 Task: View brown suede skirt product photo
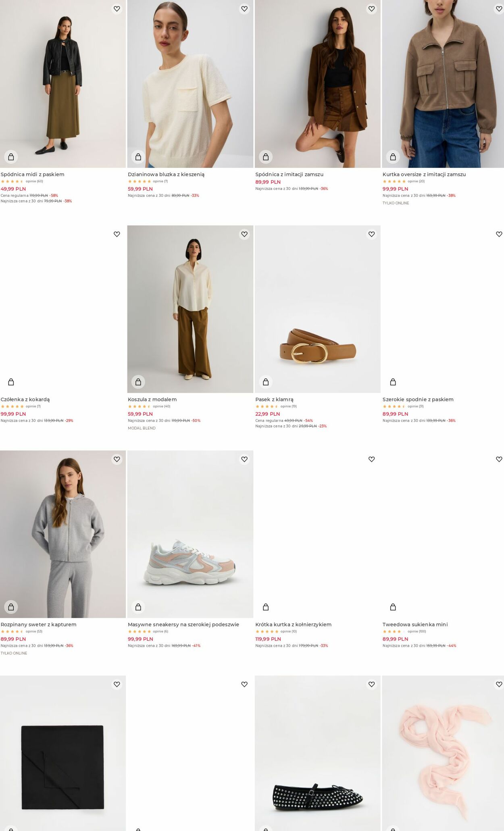[x=318, y=84]
